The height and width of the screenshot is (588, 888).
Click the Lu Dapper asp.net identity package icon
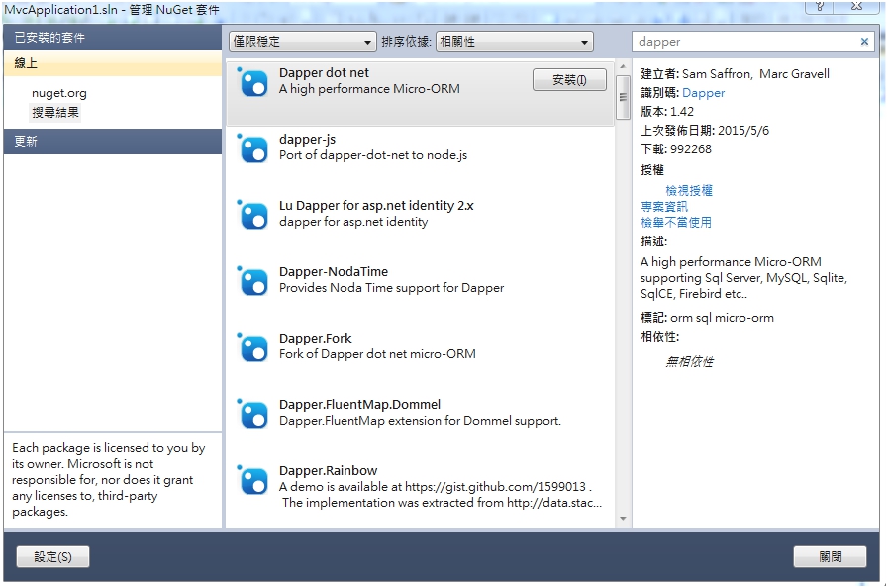coord(252,215)
